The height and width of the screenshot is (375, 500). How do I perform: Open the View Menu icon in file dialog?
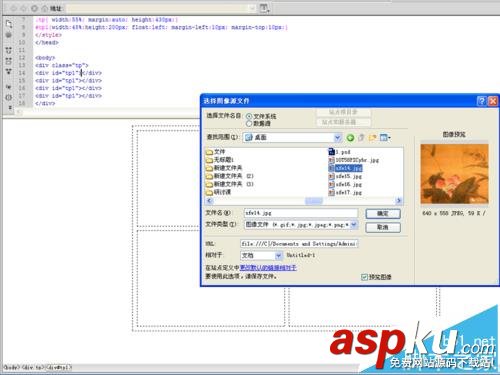[385, 137]
